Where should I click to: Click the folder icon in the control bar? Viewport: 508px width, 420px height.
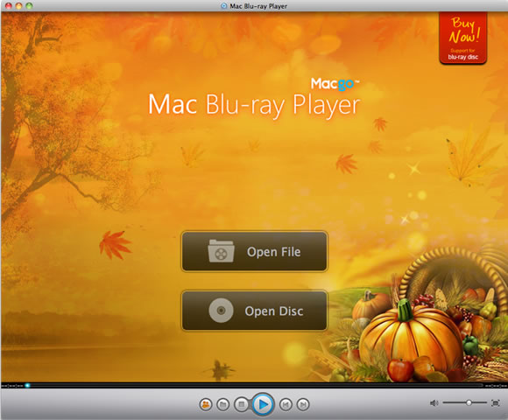[x=222, y=404]
